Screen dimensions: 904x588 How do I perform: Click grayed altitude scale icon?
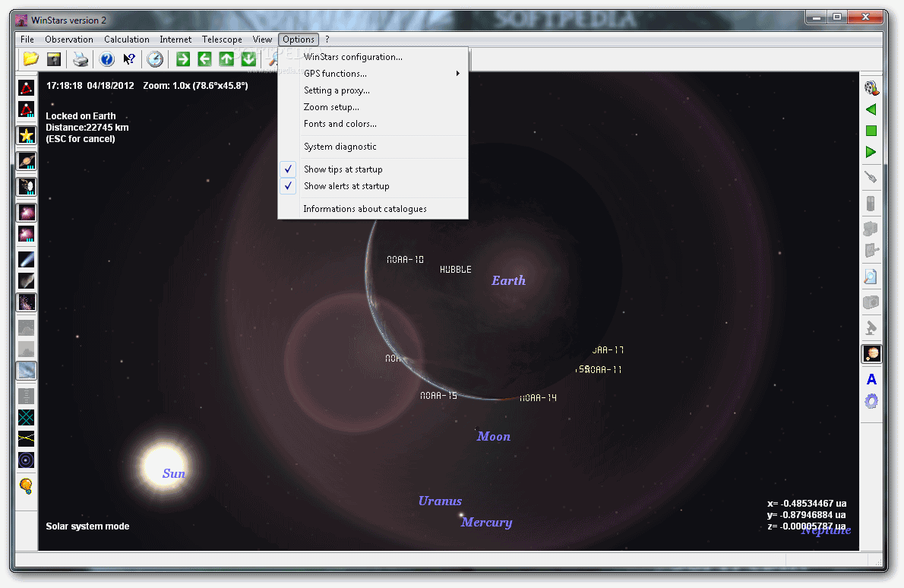pyautogui.click(x=27, y=396)
